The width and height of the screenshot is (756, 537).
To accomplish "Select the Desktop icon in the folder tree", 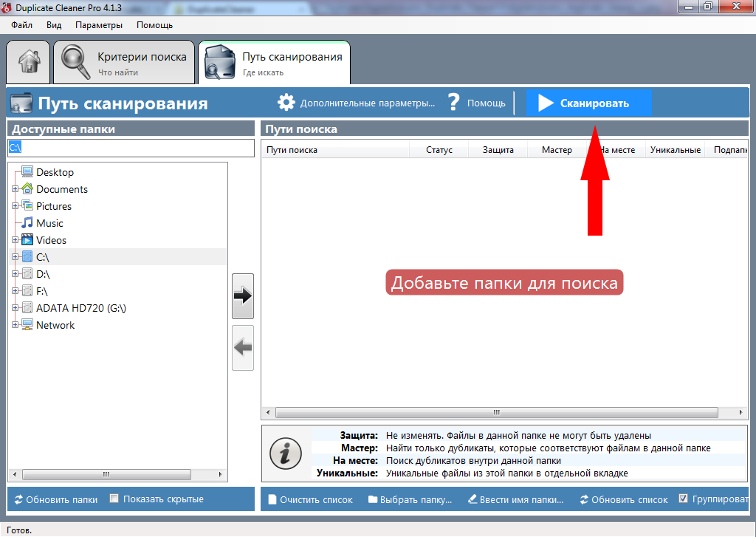I will [27, 172].
